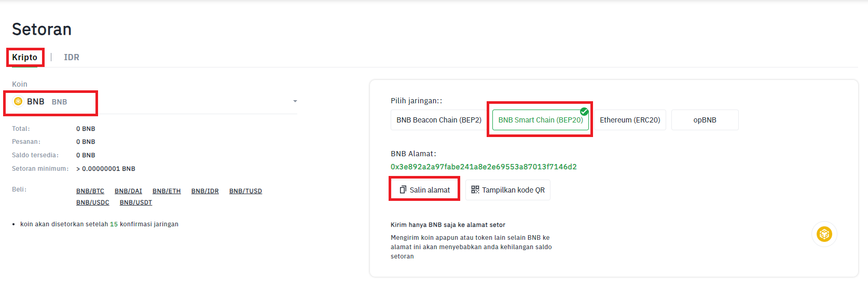Open the BNB/IDR trading pair link
This screenshot has width=868, height=286.
pos(205,191)
